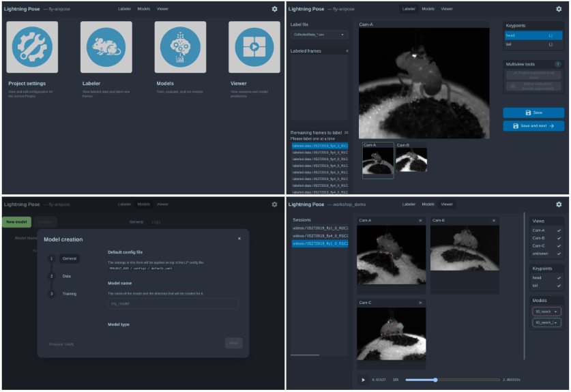Open the Viewer play icon tile
Screen dimensions: 571x392
pos(254,47)
